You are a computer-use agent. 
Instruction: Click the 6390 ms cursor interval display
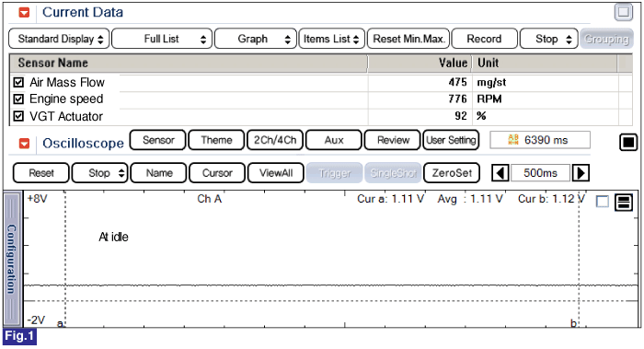[540, 140]
